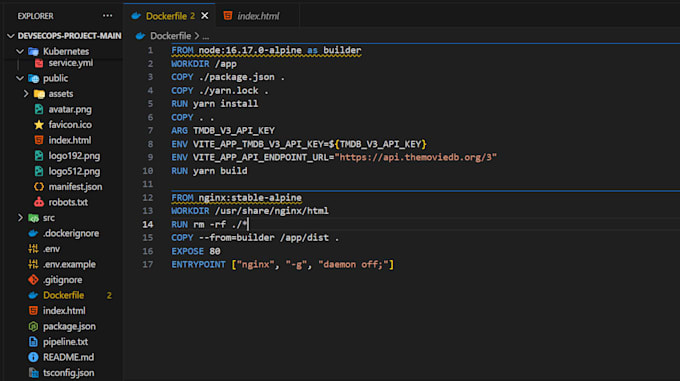Click the public folder globe icon

(x=33, y=78)
